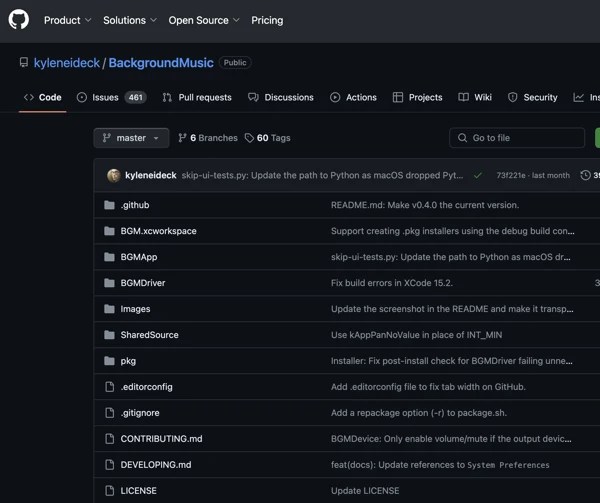Click the Issues circle icon
This screenshot has width=600, height=503.
point(82,98)
